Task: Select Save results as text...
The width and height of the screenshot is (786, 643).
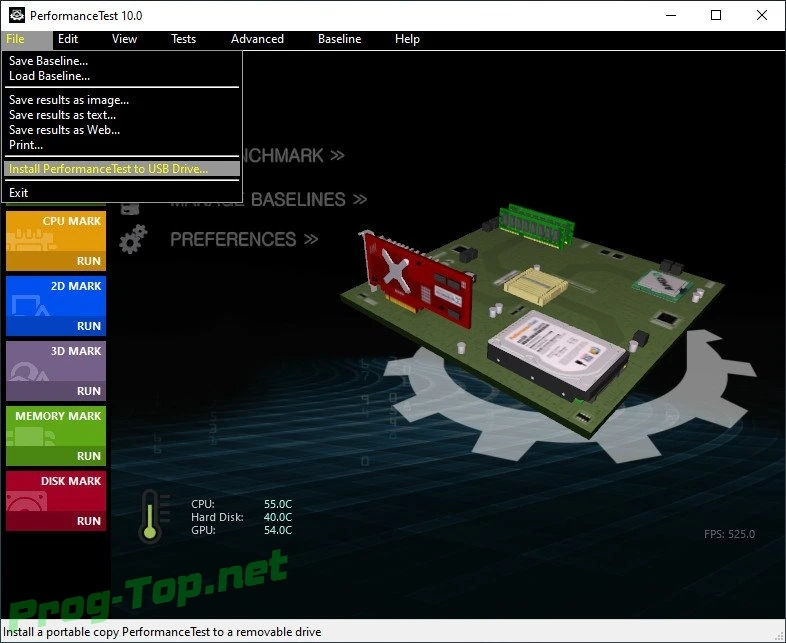Action: pyautogui.click(x=121, y=115)
